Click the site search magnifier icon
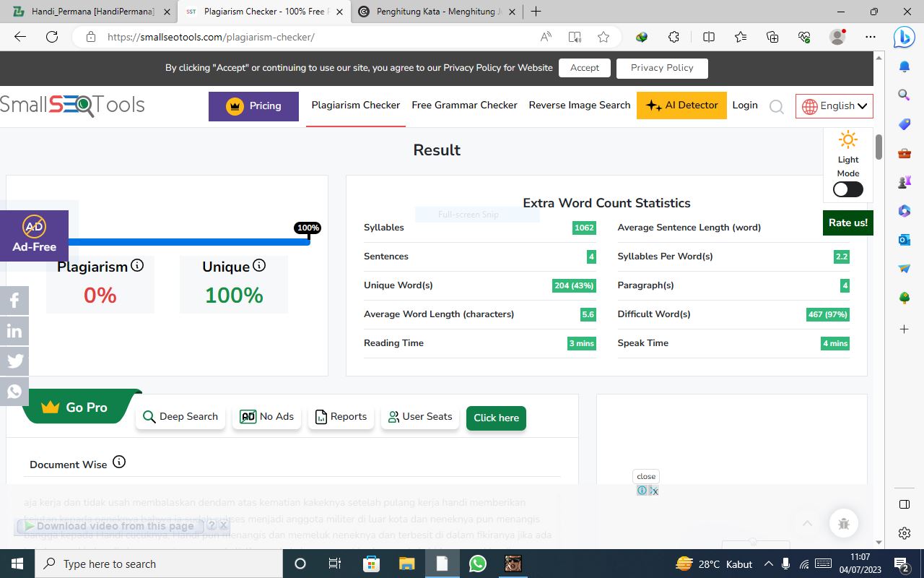 point(777,107)
